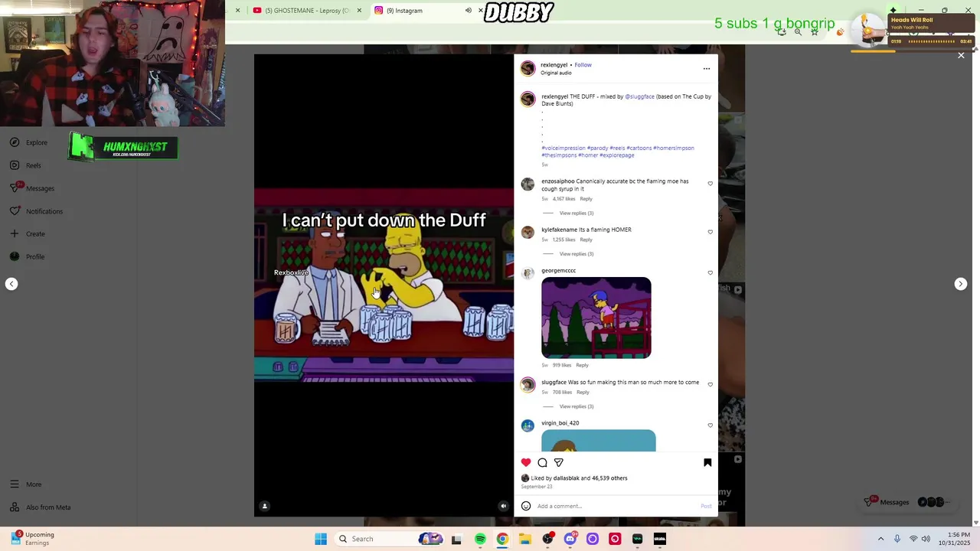Like virgin_boi_420's comment with the heart

[710, 425]
